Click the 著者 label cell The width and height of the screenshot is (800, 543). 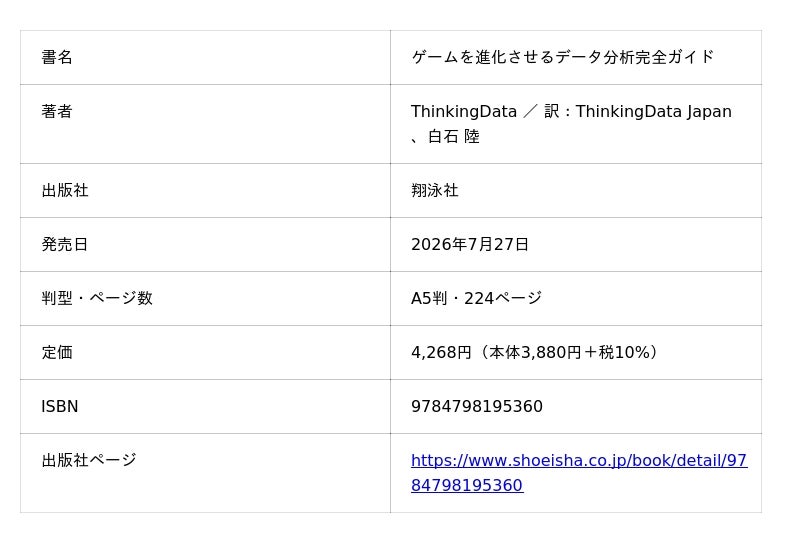(205, 124)
